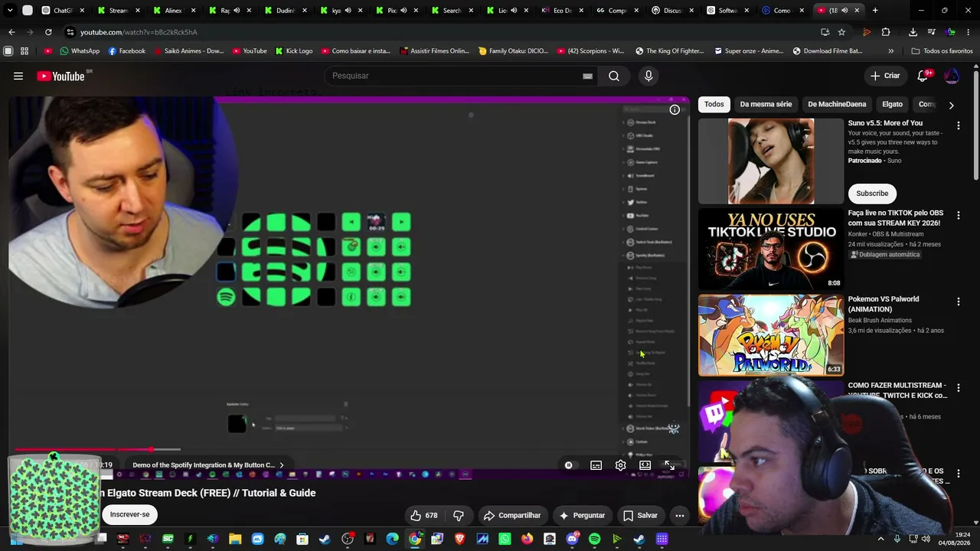
Task: Open the Beak Brush Animations channel name
Action: coord(880,321)
